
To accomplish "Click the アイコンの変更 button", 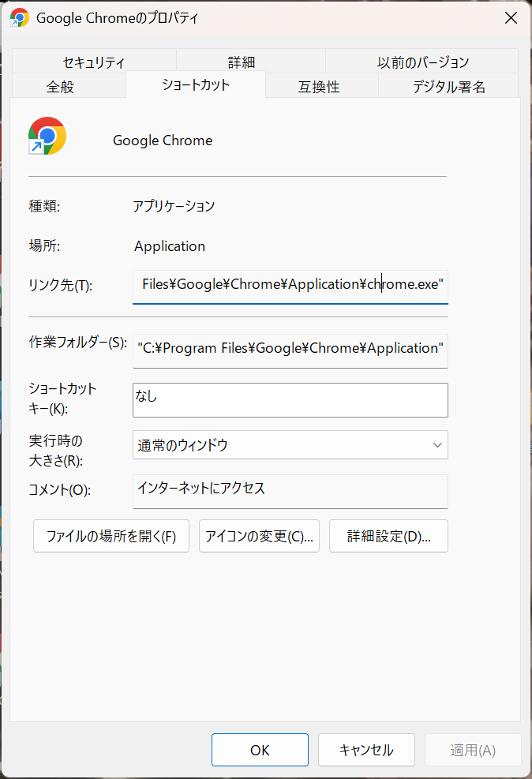I will 259,537.
